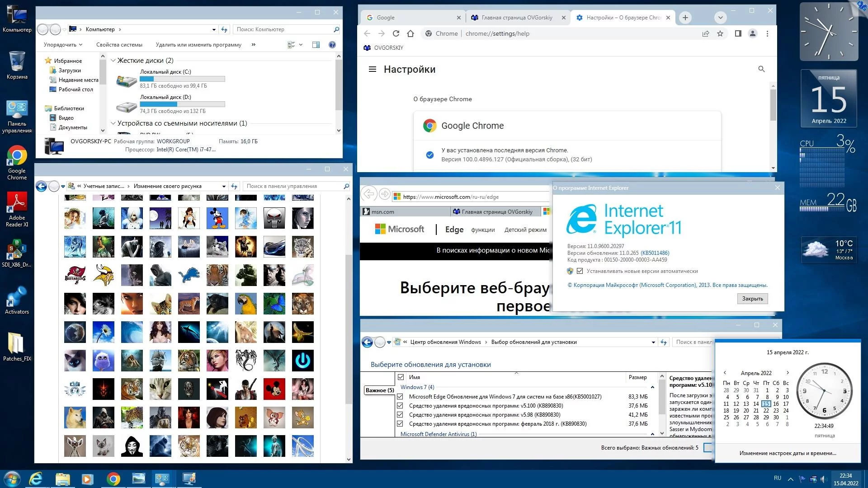Collapse the Жесткие диски group
The image size is (868, 488).
[113, 61]
